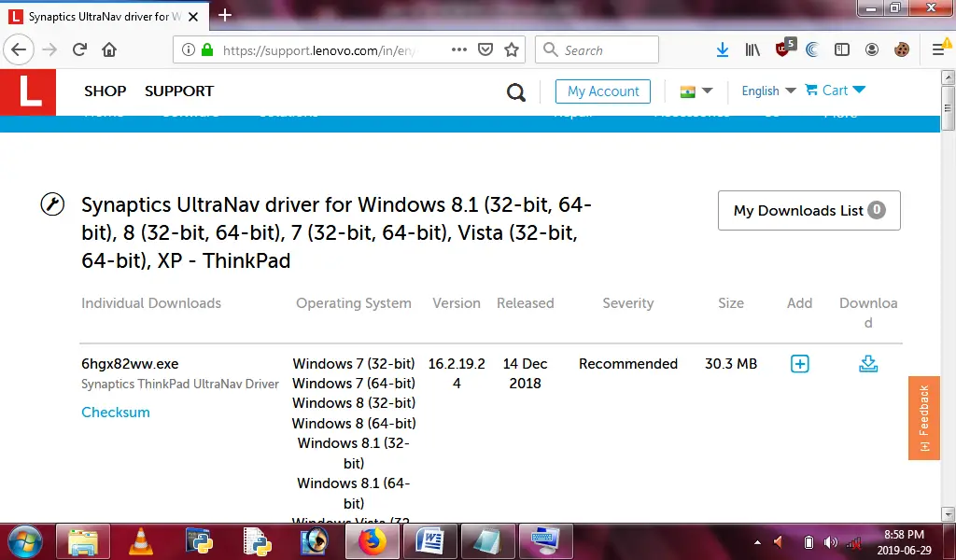Click the forward navigation arrow

50,50
